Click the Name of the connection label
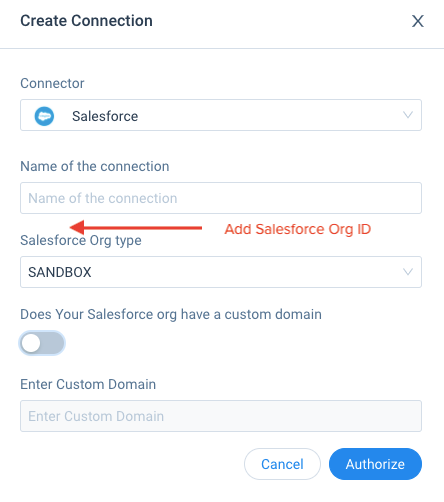Screen dimensions: 444x502 tap(95, 166)
